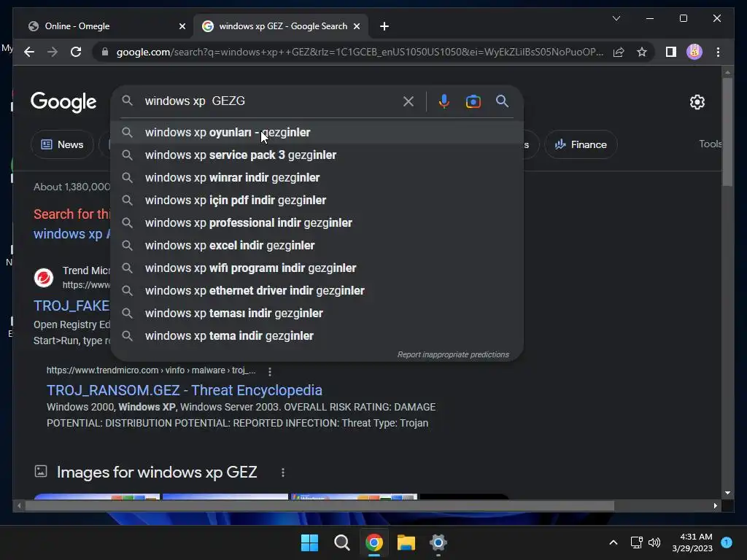Open the share icon in the address bar
Viewport: 747px width, 560px height.
[x=619, y=52]
